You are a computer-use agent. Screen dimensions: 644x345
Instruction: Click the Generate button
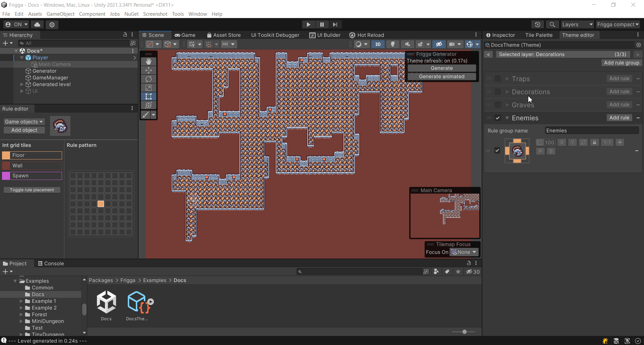coord(442,68)
